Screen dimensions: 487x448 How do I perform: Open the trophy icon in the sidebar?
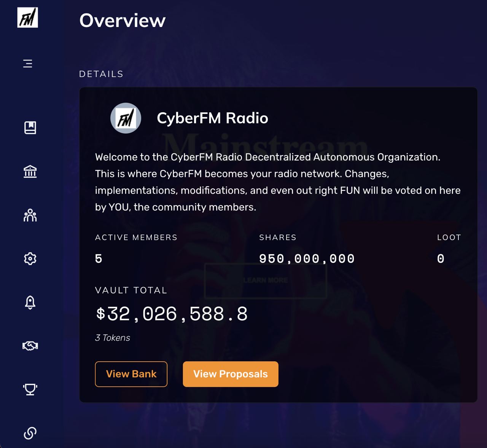(x=30, y=389)
